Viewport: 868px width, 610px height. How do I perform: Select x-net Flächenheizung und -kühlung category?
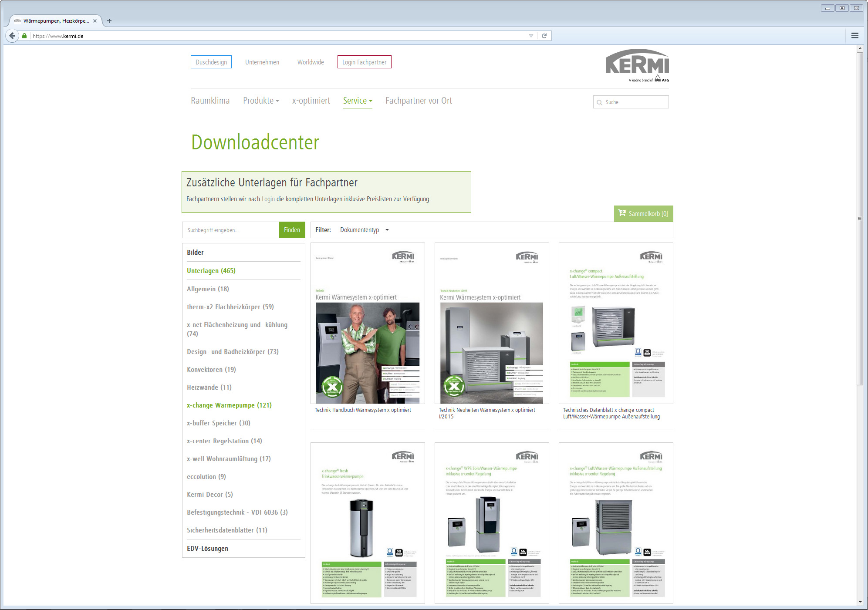237,329
